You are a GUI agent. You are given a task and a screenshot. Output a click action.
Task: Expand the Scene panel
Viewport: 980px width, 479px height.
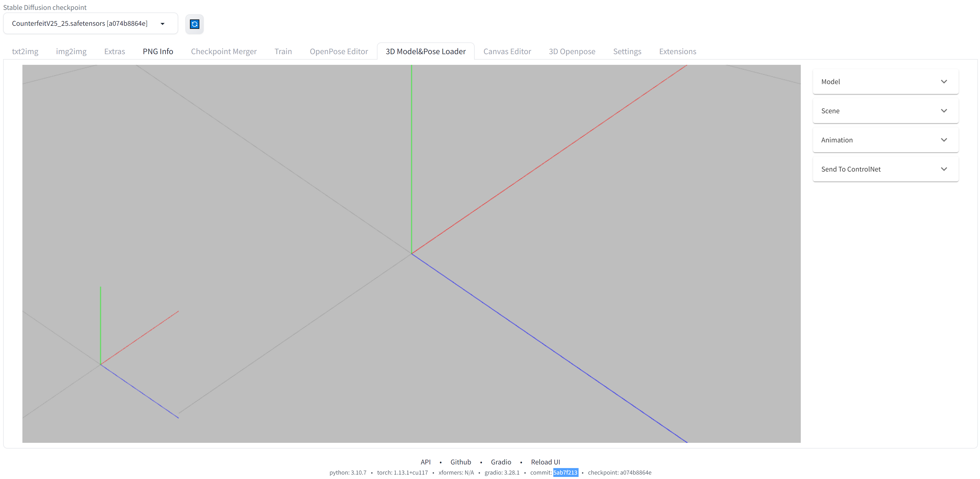(885, 111)
